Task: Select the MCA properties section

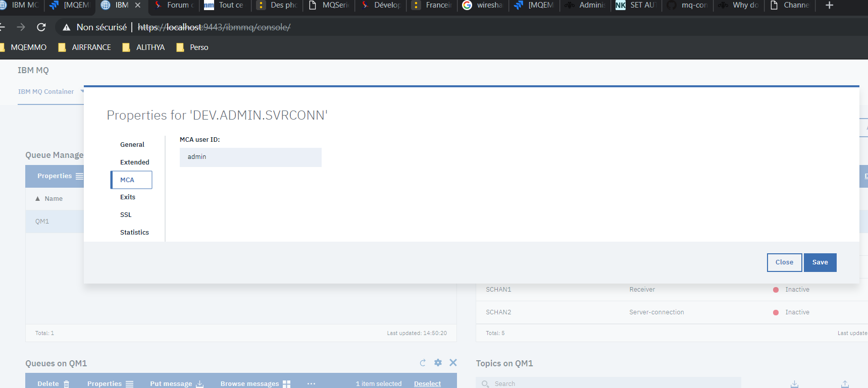Action: (x=131, y=180)
